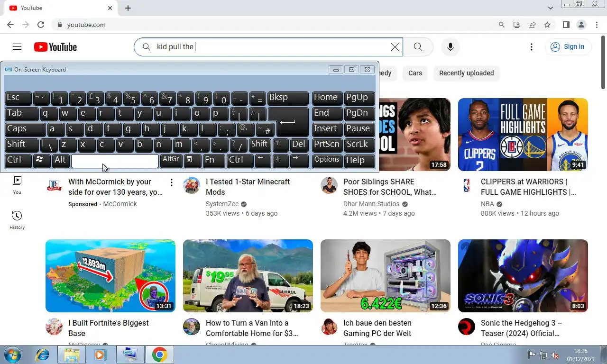Click the down arrow key on keyboard
607x364 pixels.
280,161
